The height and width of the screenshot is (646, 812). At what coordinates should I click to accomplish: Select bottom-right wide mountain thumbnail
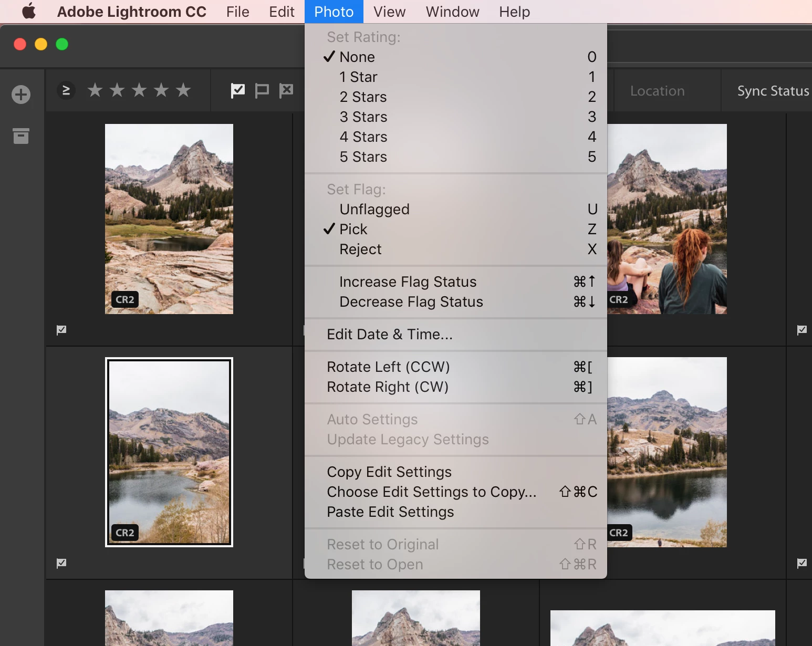(663, 628)
